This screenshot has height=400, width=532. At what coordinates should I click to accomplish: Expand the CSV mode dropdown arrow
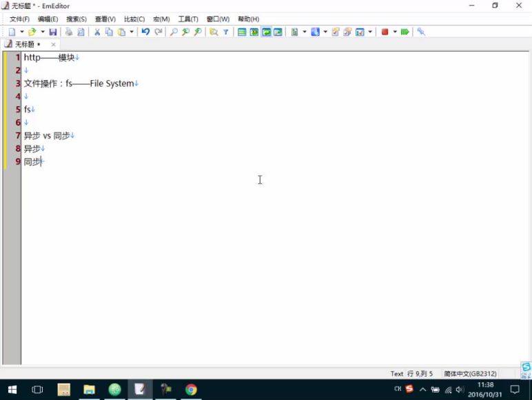[305, 32]
